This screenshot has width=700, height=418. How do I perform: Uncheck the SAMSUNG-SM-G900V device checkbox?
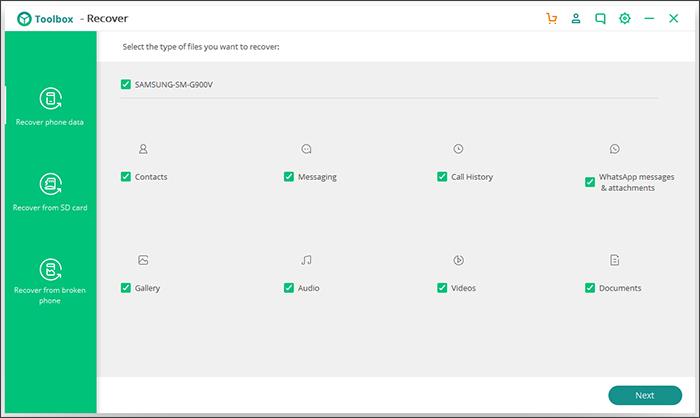pyautogui.click(x=126, y=84)
